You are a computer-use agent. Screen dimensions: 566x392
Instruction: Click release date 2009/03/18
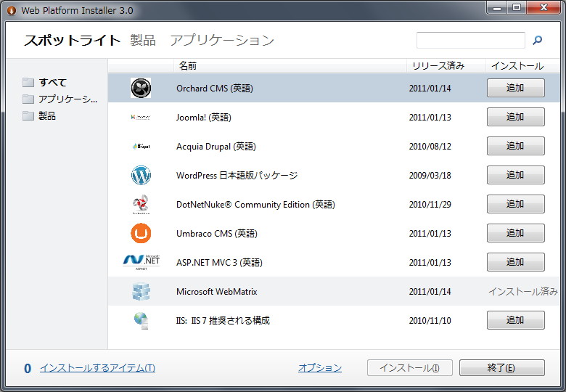[x=430, y=176]
